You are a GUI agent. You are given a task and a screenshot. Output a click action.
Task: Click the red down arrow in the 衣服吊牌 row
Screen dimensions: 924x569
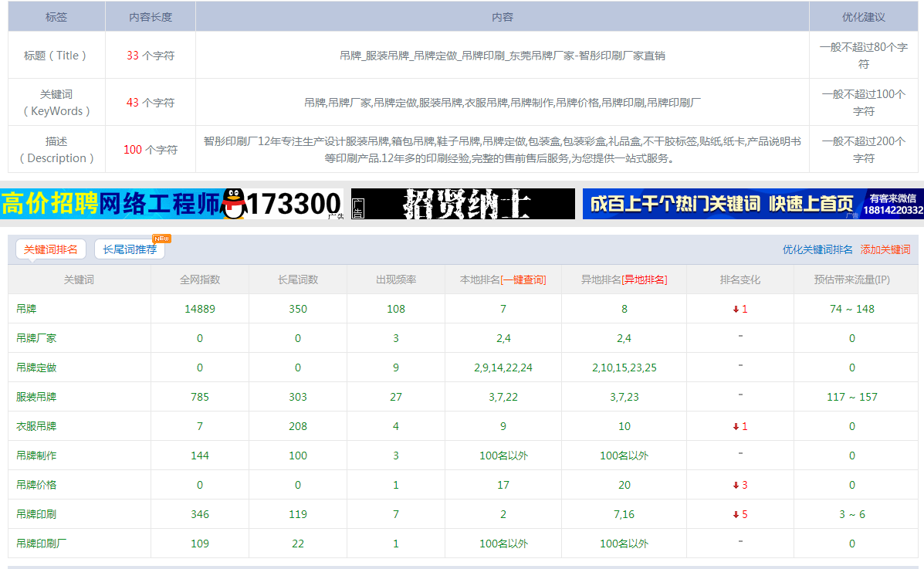click(736, 427)
